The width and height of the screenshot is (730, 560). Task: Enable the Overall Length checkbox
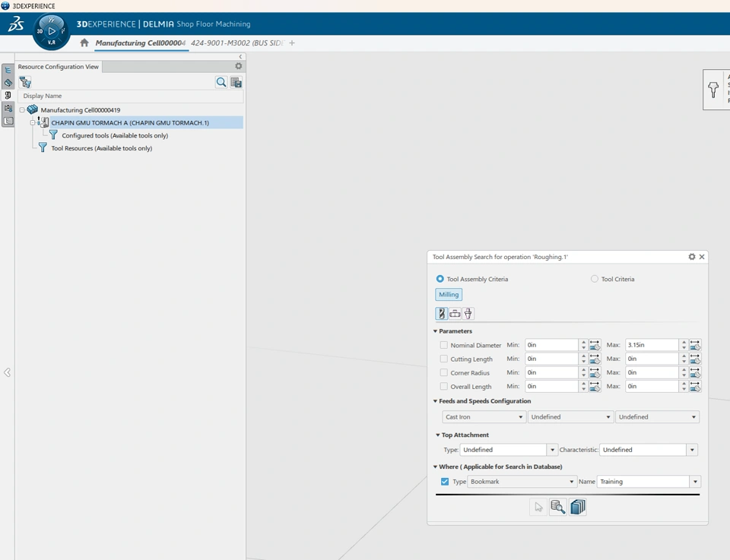[443, 386]
